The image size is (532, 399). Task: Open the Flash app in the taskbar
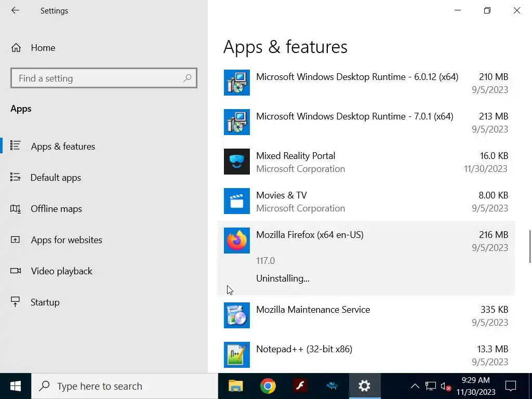300,386
